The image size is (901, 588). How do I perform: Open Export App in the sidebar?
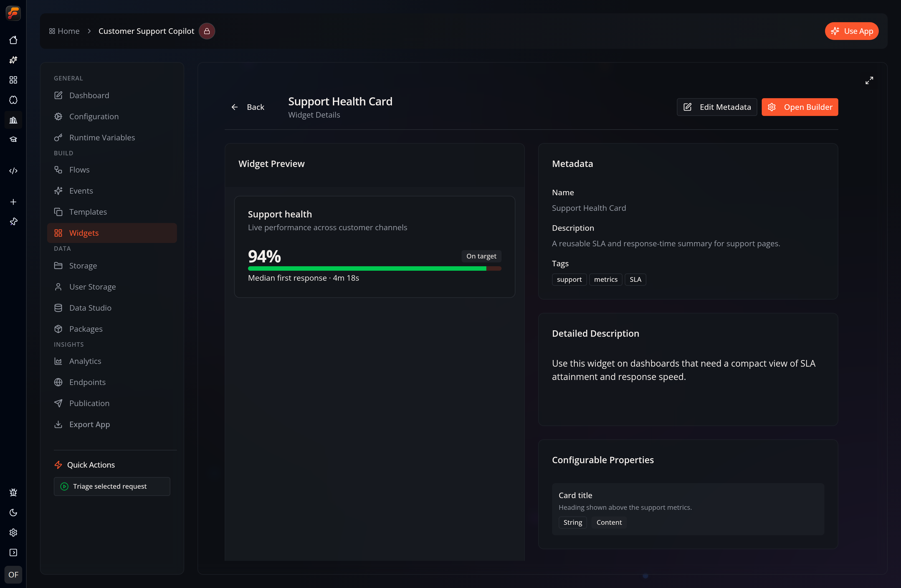pos(112,424)
